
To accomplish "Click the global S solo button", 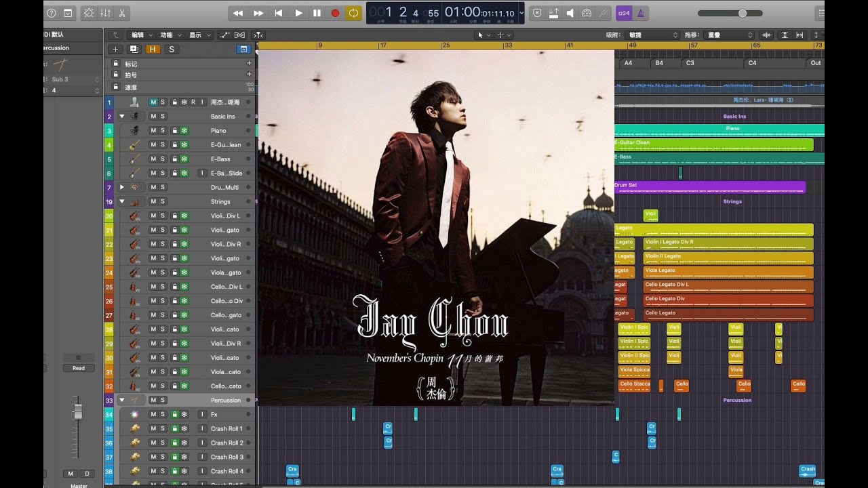I will click(x=172, y=49).
